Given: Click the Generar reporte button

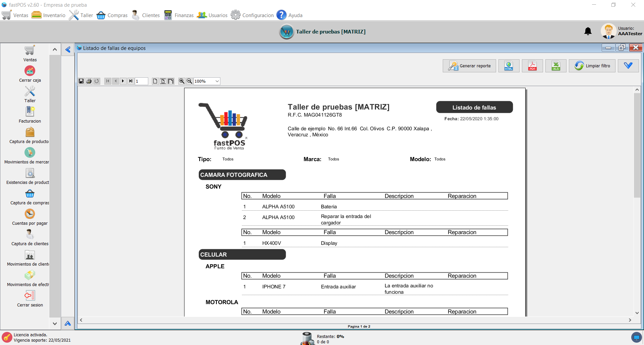Looking at the screenshot, I should [x=469, y=66].
